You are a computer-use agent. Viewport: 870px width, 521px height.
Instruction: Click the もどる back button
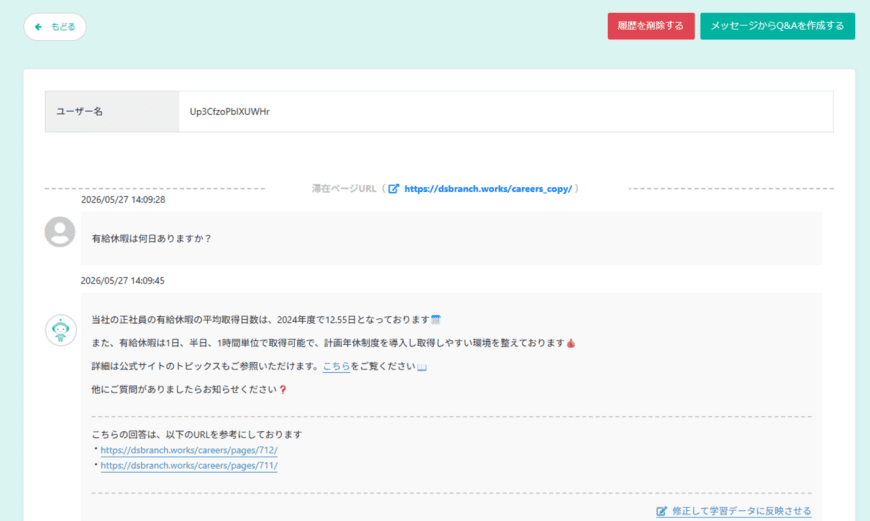(x=55, y=27)
